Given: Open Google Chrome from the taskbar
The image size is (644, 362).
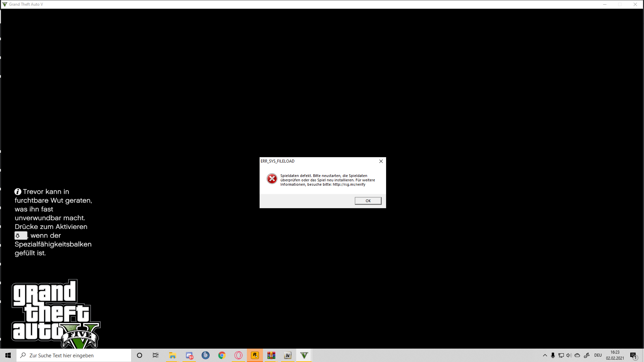Looking at the screenshot, I should click(x=222, y=355).
